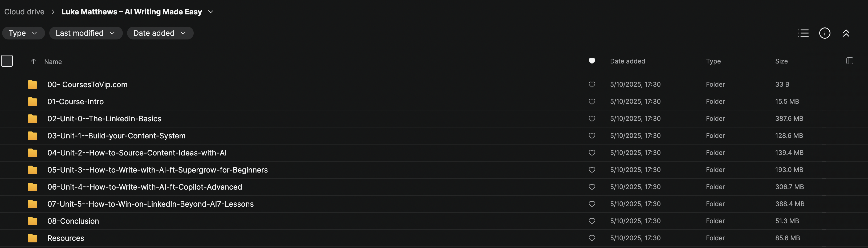This screenshot has width=868, height=248.
Task: Click the filled heart favorites column header
Action: click(592, 61)
